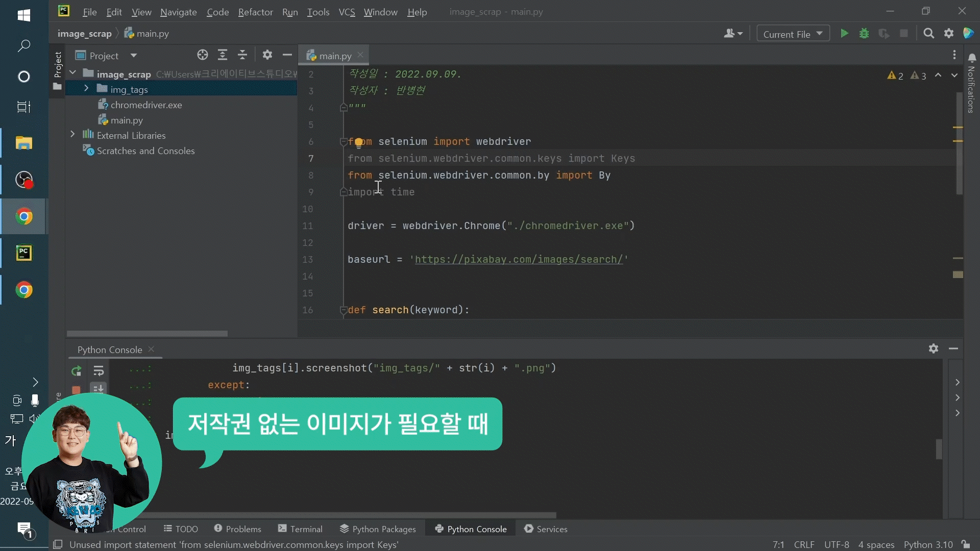
Task: Click the JetBrains Toolbox colorful icon
Action: (968, 34)
